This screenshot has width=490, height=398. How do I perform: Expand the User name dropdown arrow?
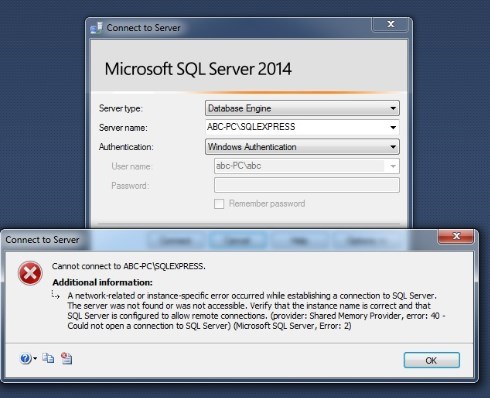click(393, 166)
